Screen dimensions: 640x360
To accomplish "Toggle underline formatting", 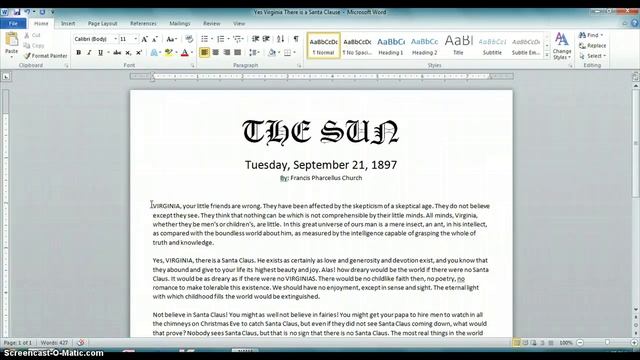I will [x=100, y=53].
